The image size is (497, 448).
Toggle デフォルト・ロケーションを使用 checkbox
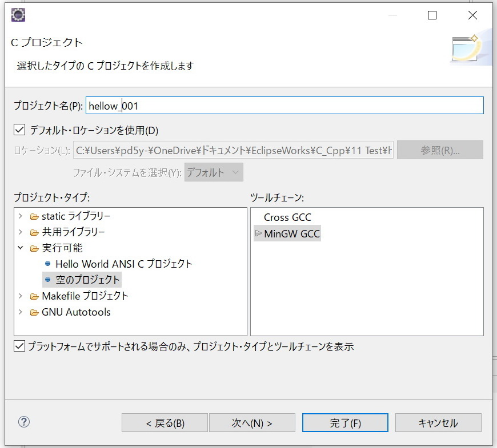point(20,130)
